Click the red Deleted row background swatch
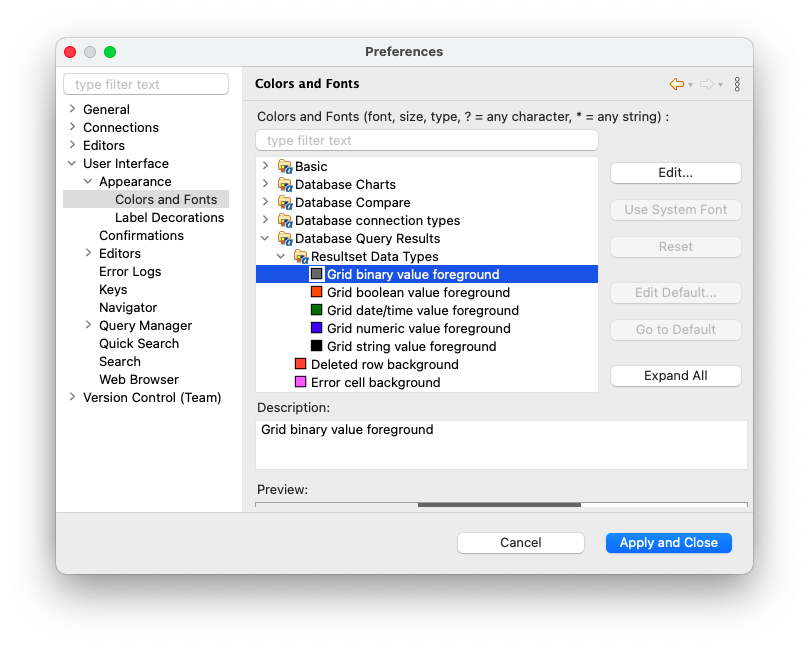This screenshot has height=648, width=809. (300, 364)
